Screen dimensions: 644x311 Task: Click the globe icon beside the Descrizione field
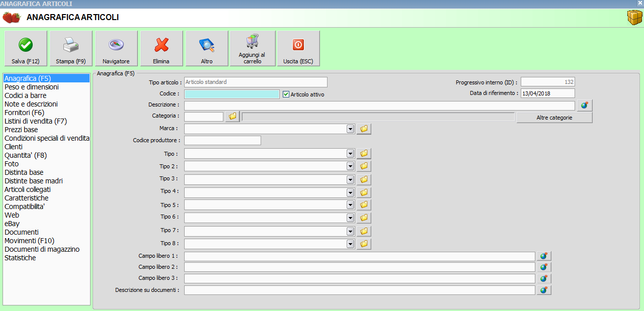585,106
